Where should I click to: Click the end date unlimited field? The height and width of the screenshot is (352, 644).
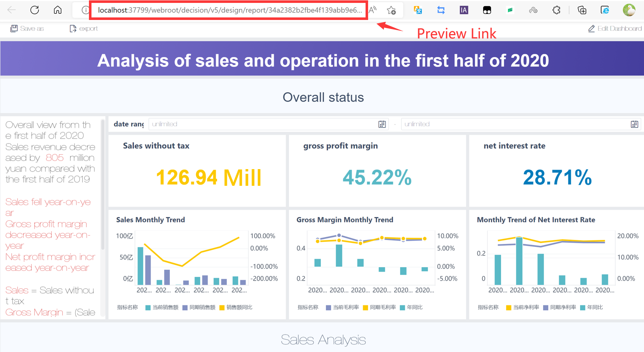click(521, 124)
